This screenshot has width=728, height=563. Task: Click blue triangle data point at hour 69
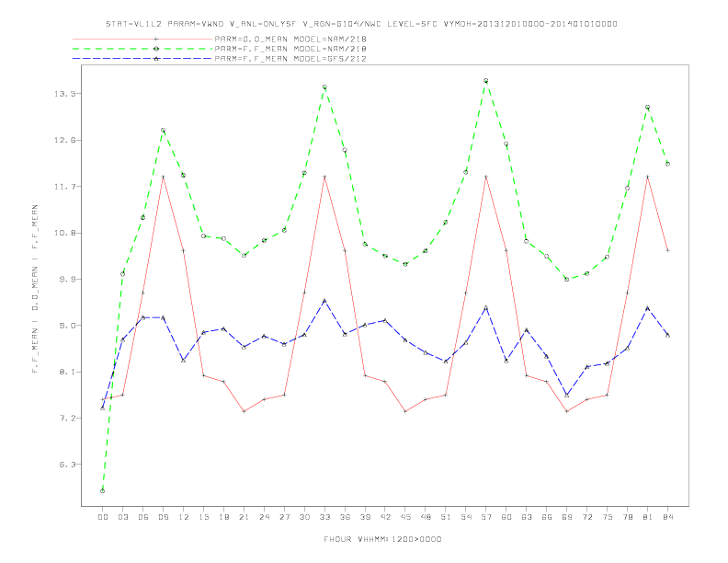pyautogui.click(x=567, y=395)
